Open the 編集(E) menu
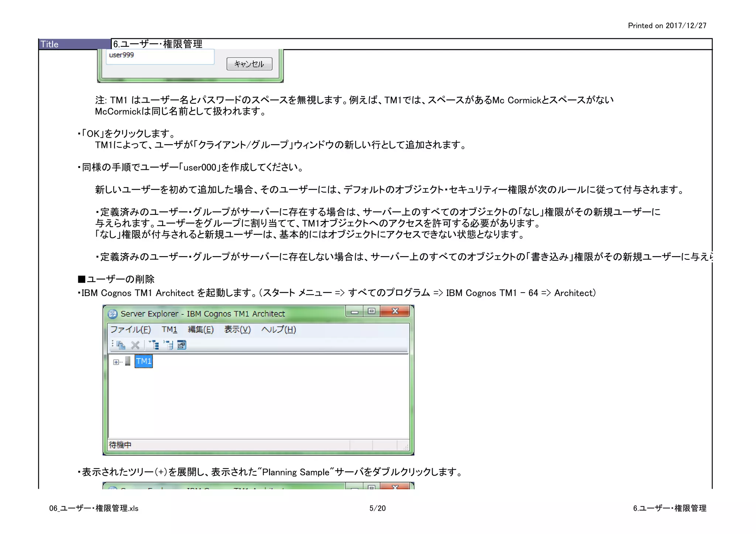The width and height of the screenshot is (756, 534). point(201,330)
